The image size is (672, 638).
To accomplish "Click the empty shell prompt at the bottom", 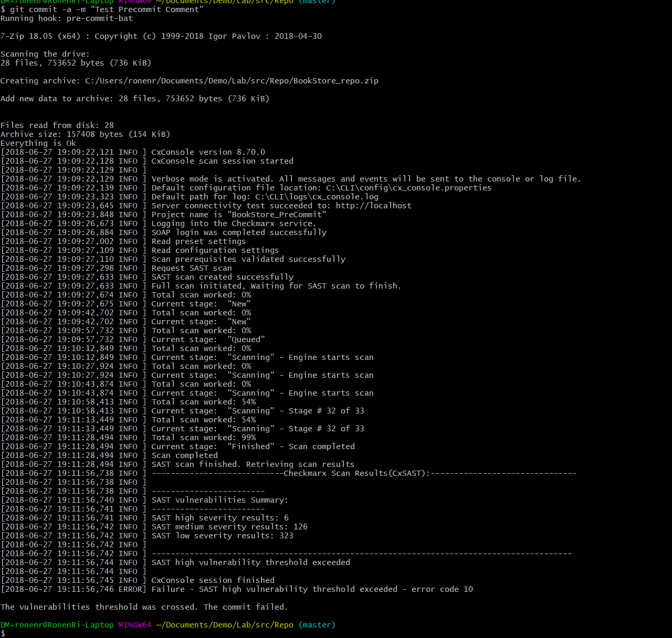I will (x=3, y=634).
